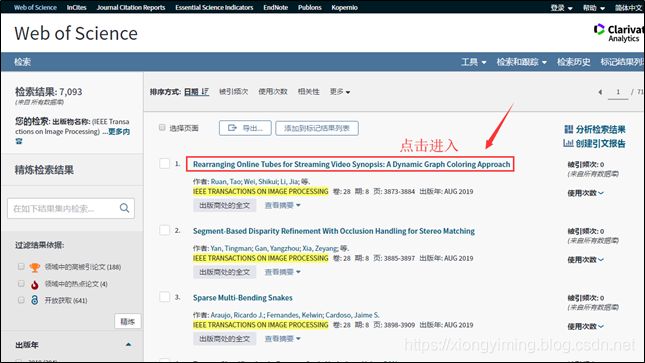Open the Sparse Multi-Bending Snakes paper title
Image resolution: width=645 pixels, height=363 pixels.
(243, 298)
